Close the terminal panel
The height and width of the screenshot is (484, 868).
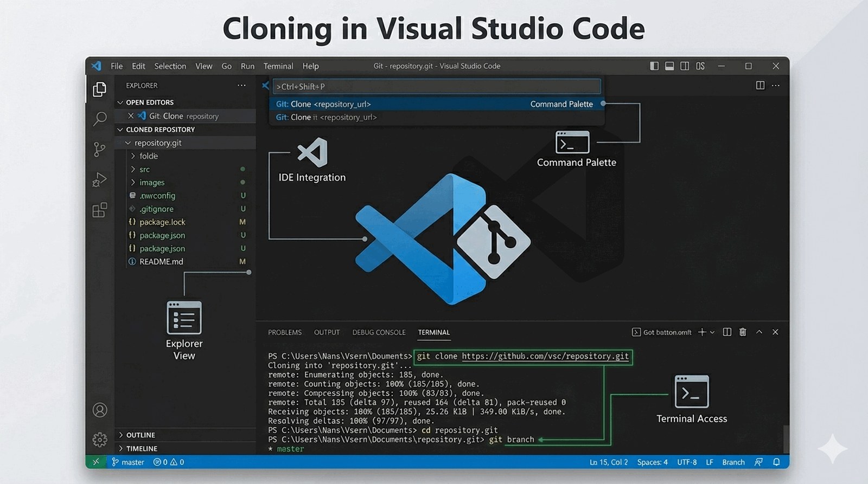point(775,332)
